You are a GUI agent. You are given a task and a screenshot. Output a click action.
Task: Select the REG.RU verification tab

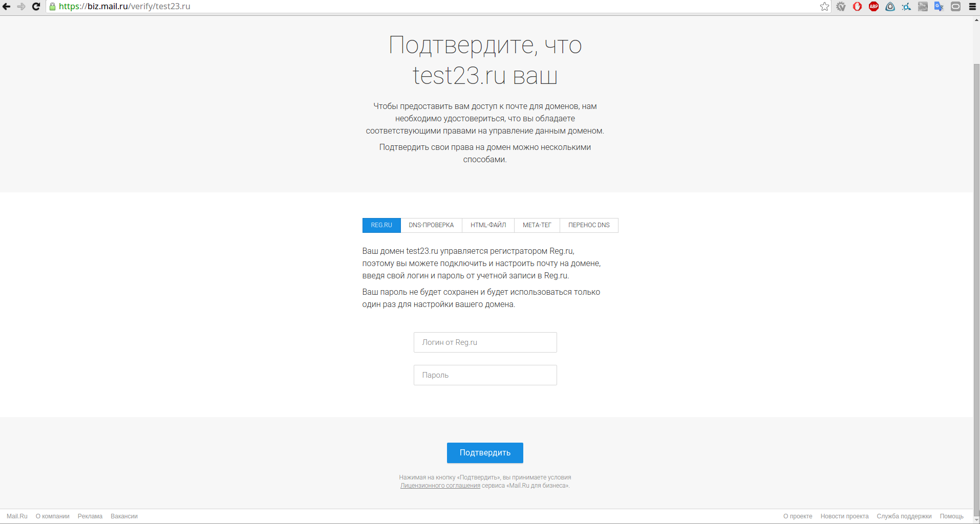[x=381, y=225]
